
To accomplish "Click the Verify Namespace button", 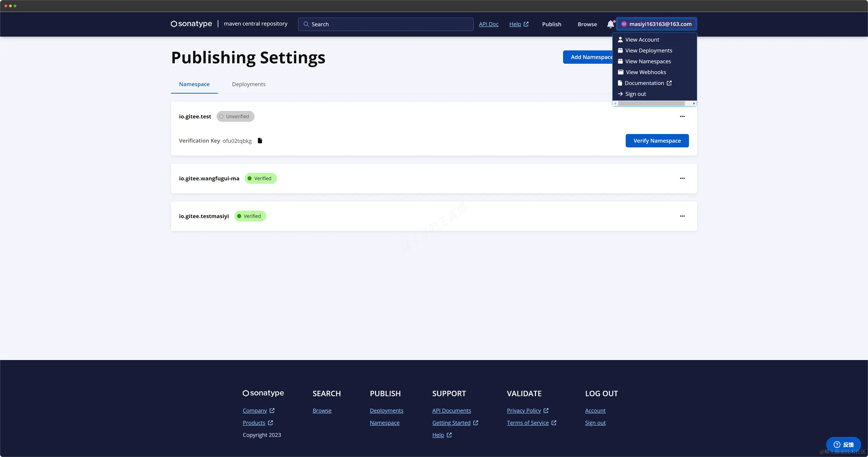I will tap(657, 141).
